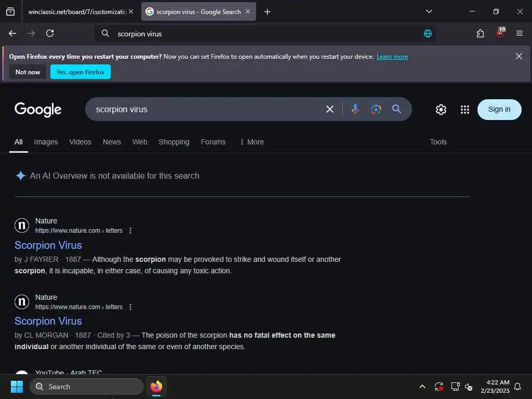Click the second result's nature.com URL
The height and width of the screenshot is (399, 532).
click(x=79, y=307)
